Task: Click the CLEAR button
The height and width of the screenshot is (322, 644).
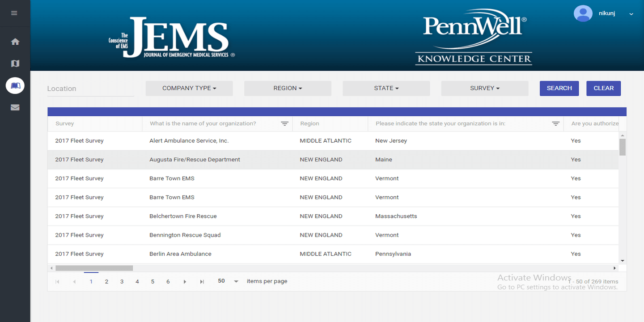Action: point(604,88)
